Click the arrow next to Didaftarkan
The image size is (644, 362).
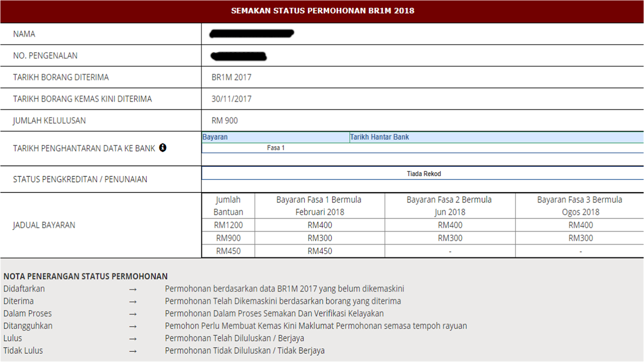coord(133,289)
